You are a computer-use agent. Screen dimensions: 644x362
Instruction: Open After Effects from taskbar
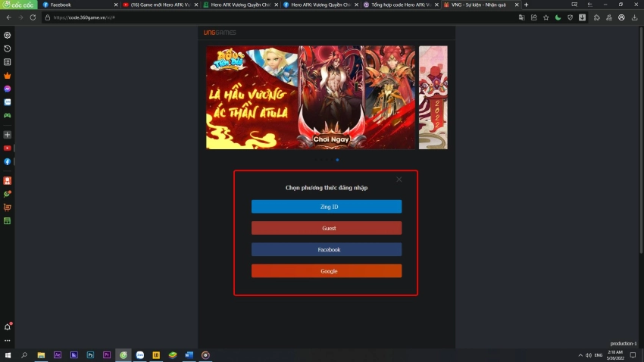click(58, 355)
